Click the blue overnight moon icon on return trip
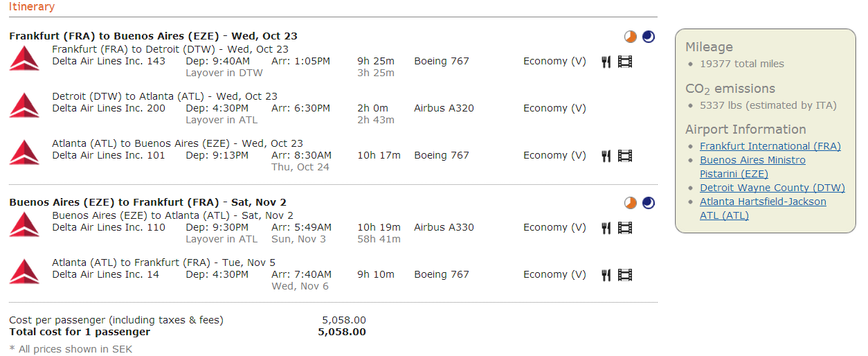This screenshot has height=356, width=868. tap(649, 203)
